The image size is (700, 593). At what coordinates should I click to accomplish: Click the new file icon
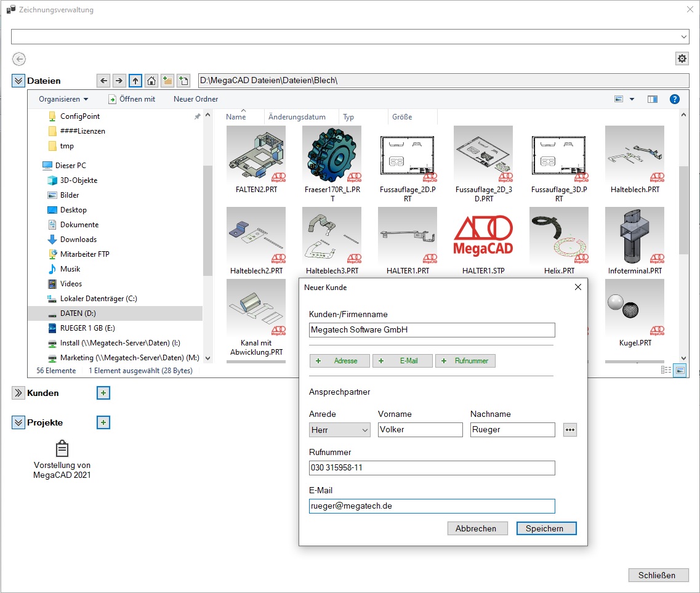click(x=183, y=81)
